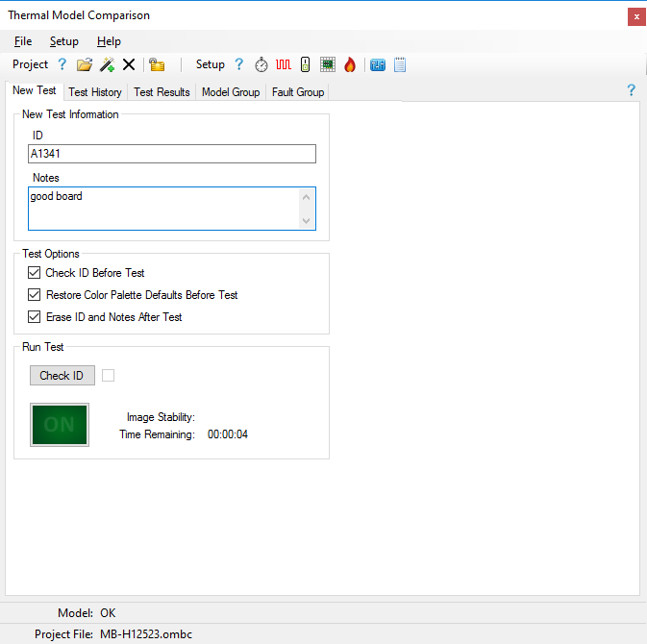
Task: Switch to the Fault Group tab
Action: click(298, 92)
